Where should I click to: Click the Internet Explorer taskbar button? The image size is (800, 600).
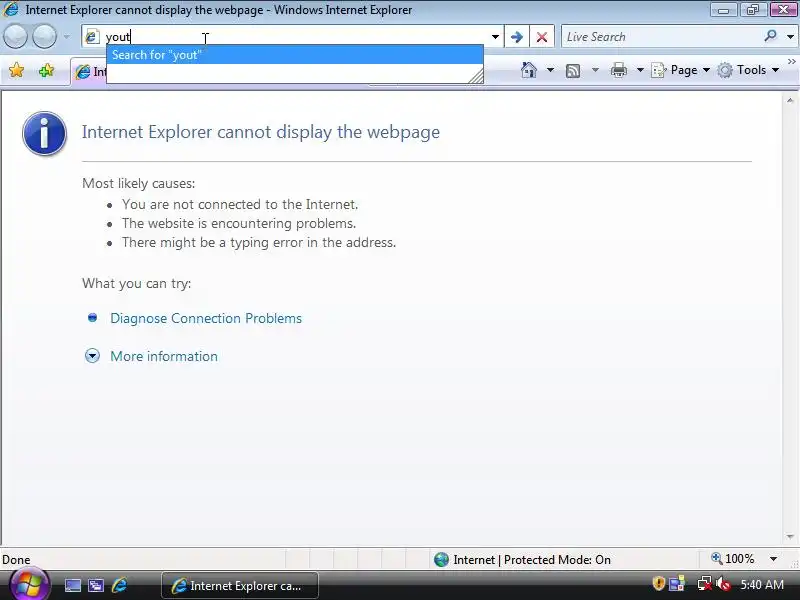pyautogui.click(x=240, y=586)
